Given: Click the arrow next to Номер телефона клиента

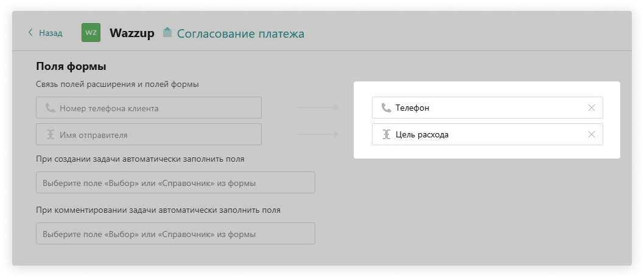Looking at the screenshot, I should pyautogui.click(x=317, y=108).
